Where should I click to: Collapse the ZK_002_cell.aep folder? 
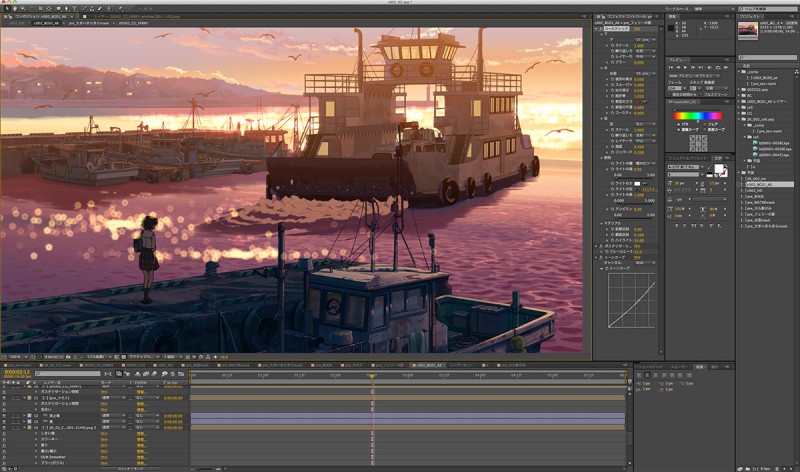point(739,119)
